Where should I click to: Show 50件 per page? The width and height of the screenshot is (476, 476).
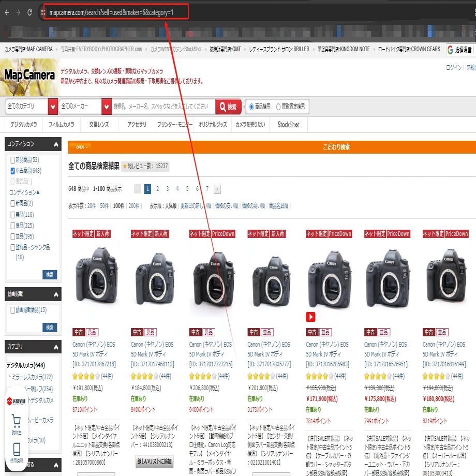coord(104,206)
